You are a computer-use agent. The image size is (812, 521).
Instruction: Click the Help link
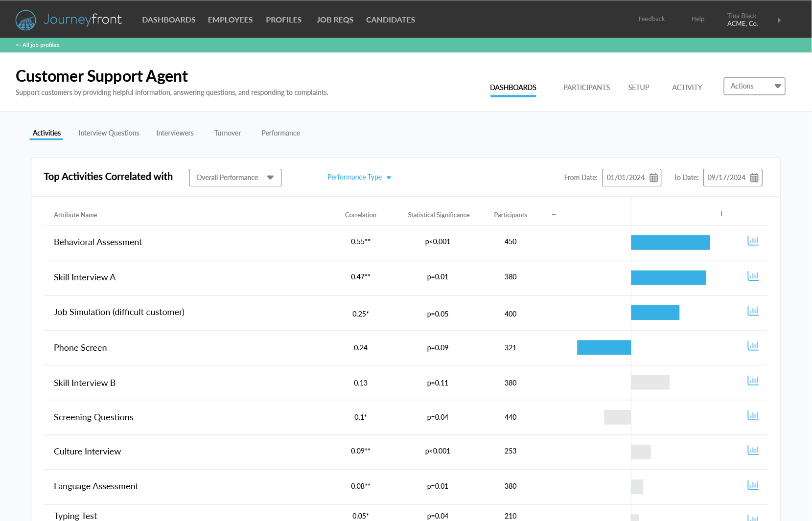697,19
